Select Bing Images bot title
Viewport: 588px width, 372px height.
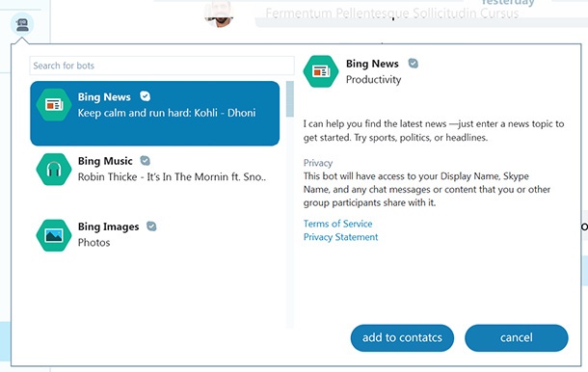pyautogui.click(x=108, y=226)
